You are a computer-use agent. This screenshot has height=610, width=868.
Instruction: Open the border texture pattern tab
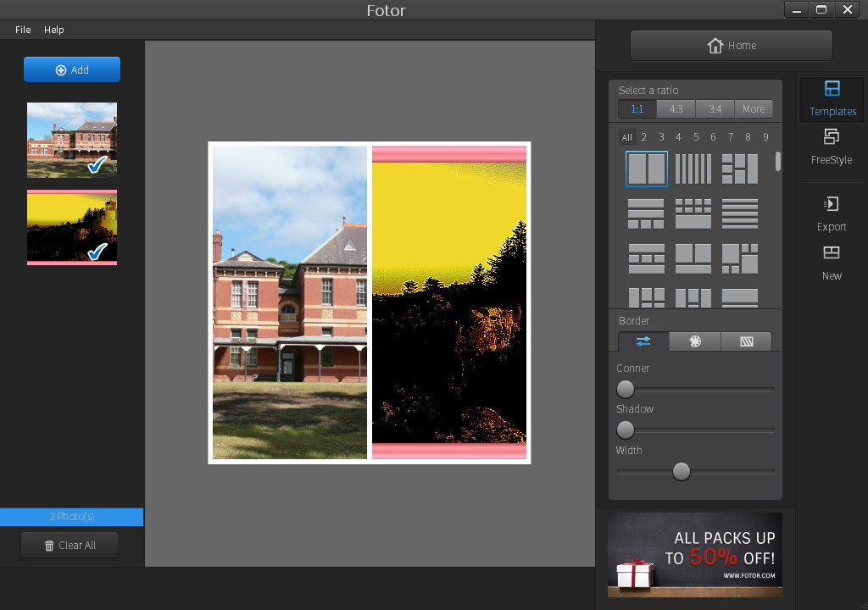(x=746, y=341)
